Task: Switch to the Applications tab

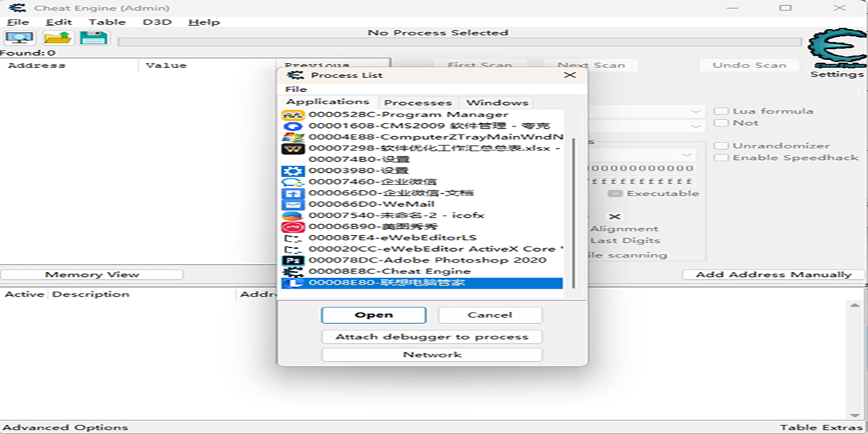Action: pyautogui.click(x=328, y=102)
